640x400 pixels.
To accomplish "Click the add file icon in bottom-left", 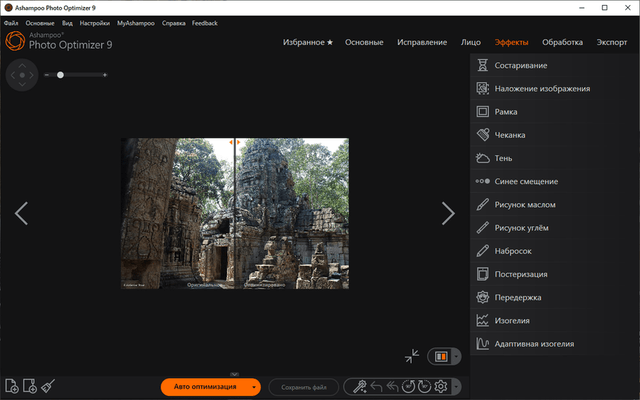I will (11, 386).
